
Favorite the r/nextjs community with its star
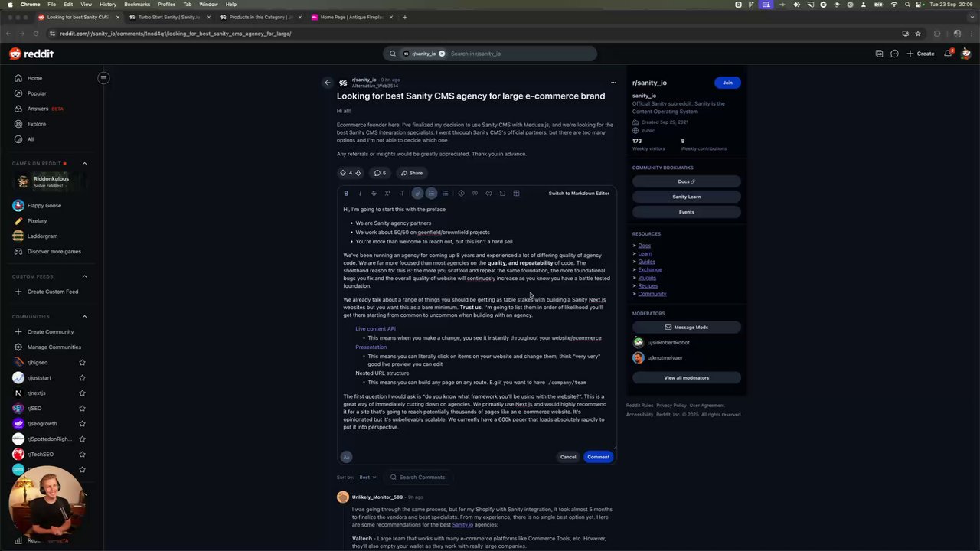click(82, 393)
